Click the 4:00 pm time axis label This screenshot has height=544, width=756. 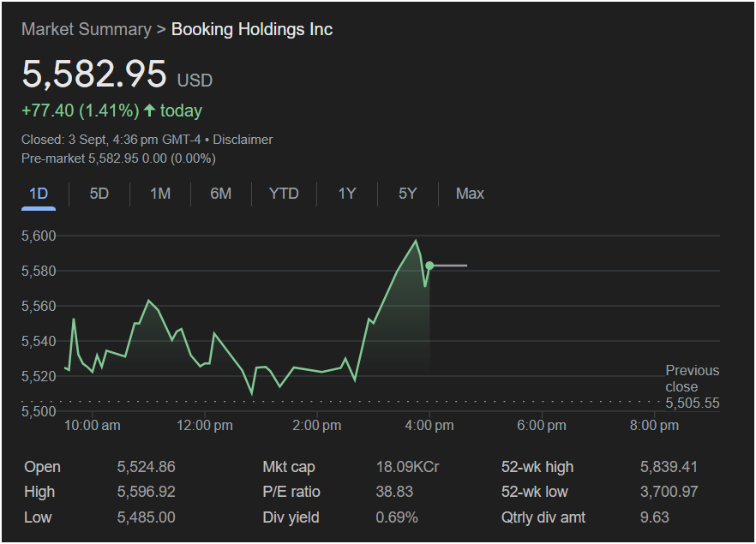pos(429,426)
